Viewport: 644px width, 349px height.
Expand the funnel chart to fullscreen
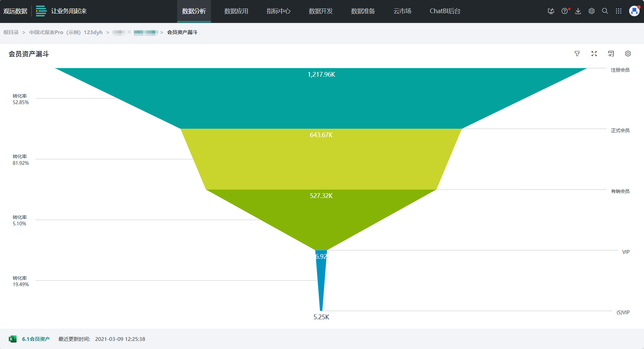click(x=594, y=54)
